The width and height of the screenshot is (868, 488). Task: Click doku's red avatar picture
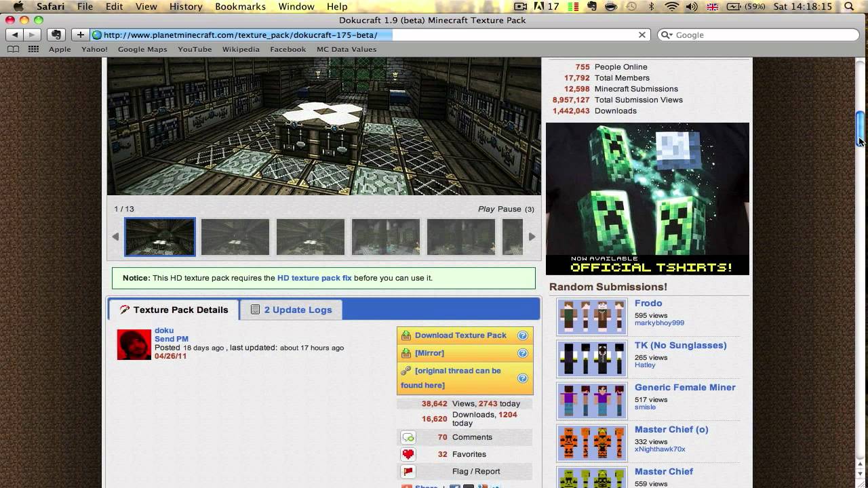coord(134,345)
